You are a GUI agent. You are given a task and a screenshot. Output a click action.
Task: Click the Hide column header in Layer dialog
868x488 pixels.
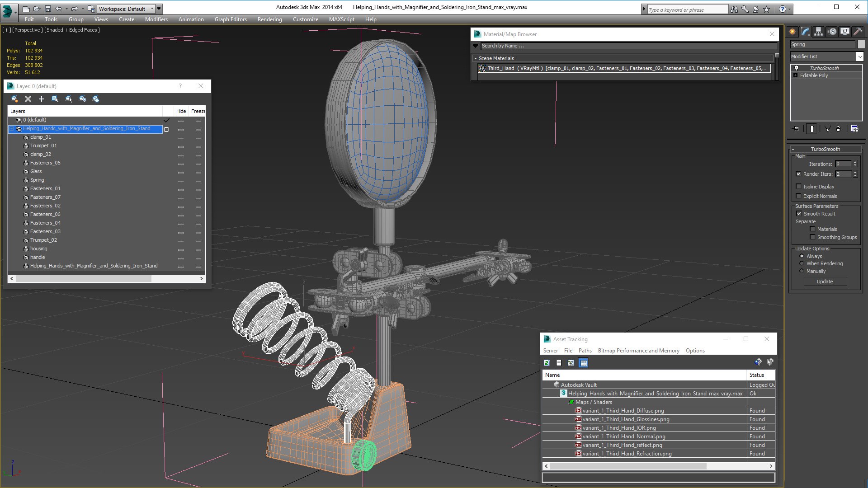(181, 111)
